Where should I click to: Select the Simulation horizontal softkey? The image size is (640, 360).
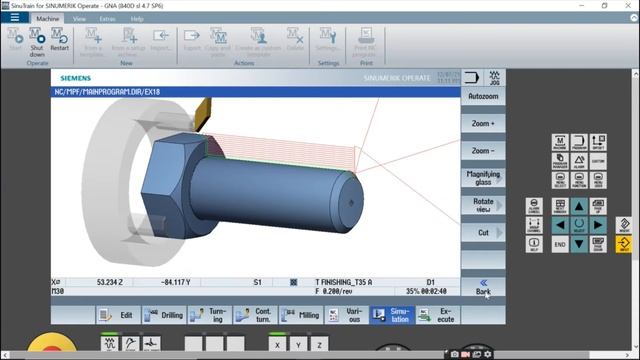click(x=392, y=315)
